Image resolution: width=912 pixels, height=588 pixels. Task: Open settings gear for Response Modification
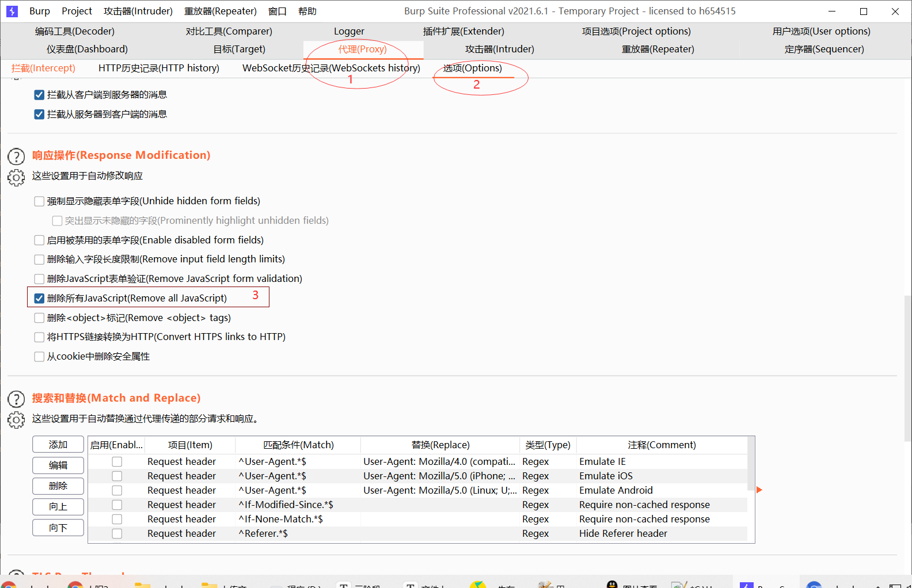pyautogui.click(x=16, y=177)
